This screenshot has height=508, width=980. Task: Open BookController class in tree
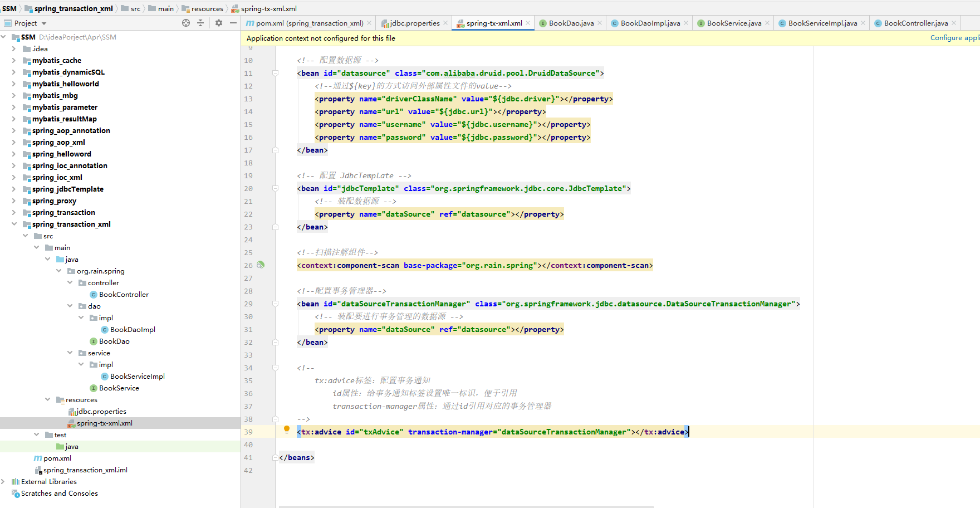[x=124, y=294]
